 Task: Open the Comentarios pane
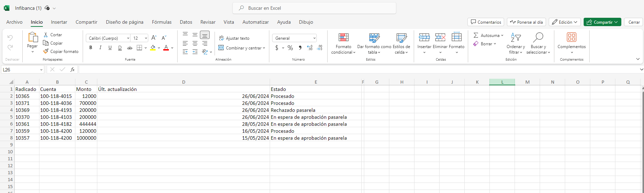coord(486,22)
